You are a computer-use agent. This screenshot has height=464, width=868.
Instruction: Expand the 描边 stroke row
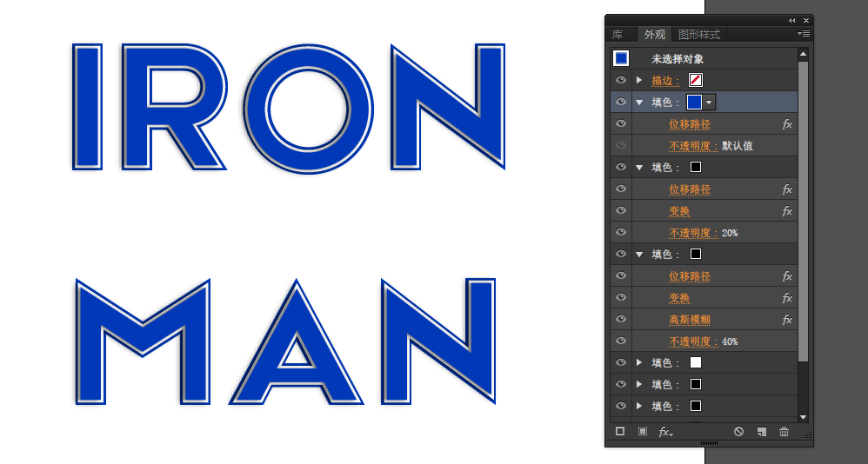[639, 80]
